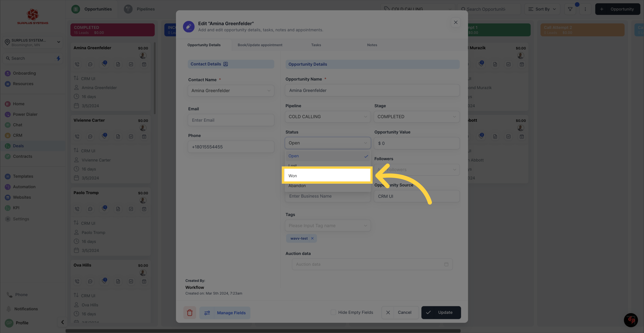Click the chat bubble icon on Vivienne Carter card

(x=90, y=136)
